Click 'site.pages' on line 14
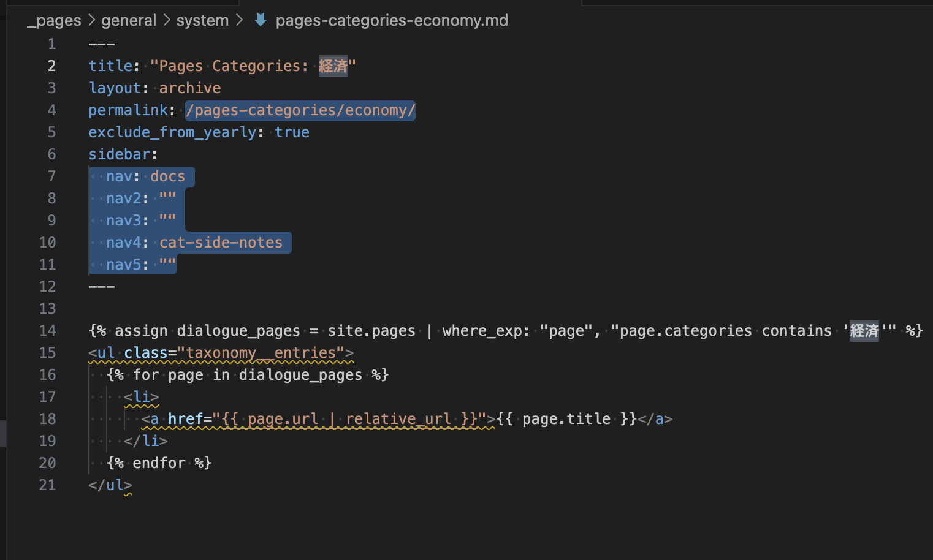 point(371,331)
